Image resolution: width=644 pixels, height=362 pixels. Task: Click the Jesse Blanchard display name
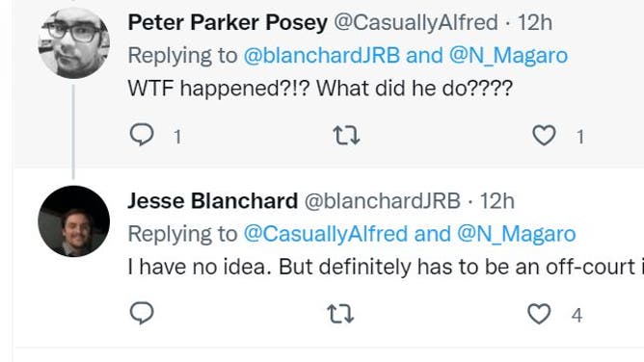point(213,201)
